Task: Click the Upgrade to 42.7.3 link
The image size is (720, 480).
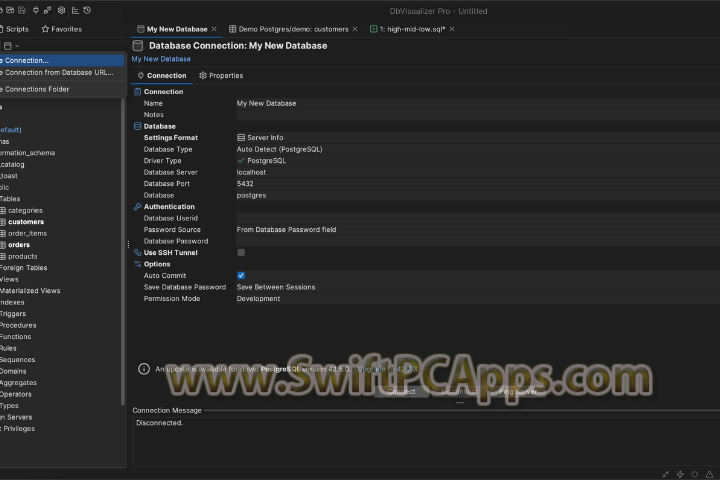Action: (x=387, y=369)
